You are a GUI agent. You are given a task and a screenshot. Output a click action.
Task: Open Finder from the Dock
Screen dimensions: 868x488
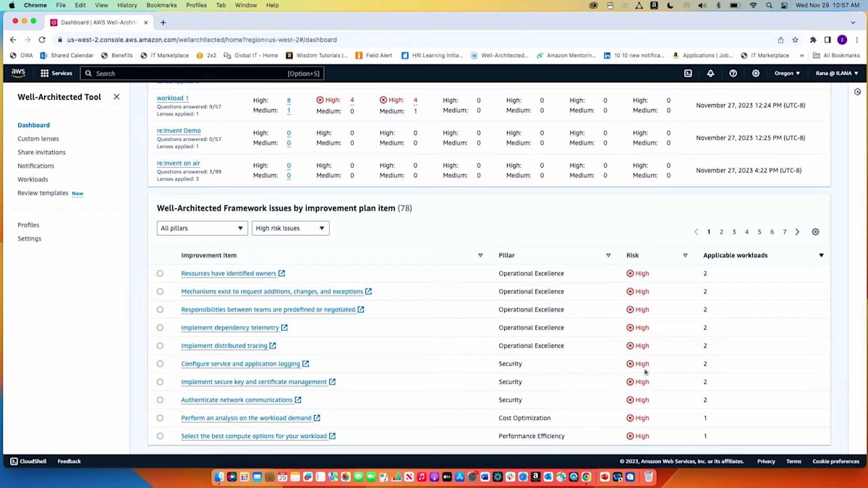(x=219, y=477)
